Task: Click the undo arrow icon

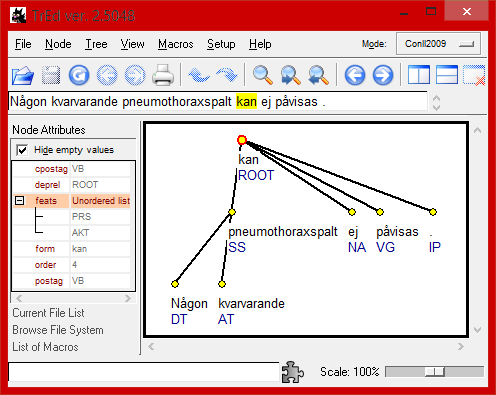Action: pyautogui.click(x=199, y=75)
